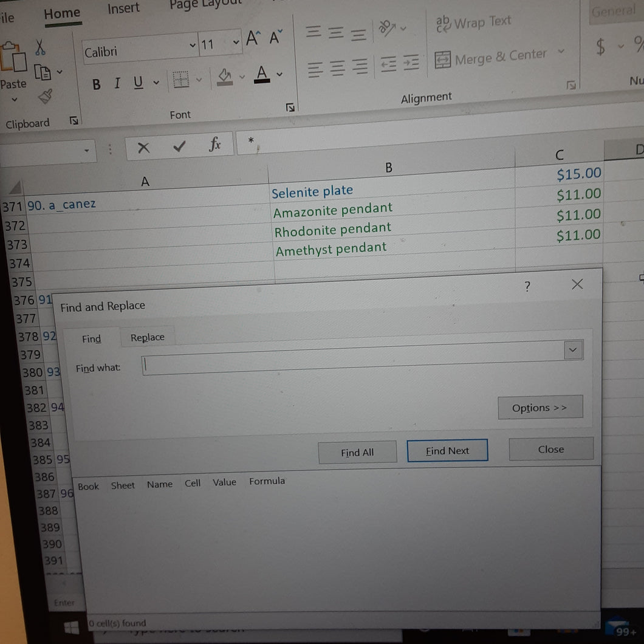The height and width of the screenshot is (644, 644).
Task: Click the Accounting dollar format icon
Action: tap(600, 46)
